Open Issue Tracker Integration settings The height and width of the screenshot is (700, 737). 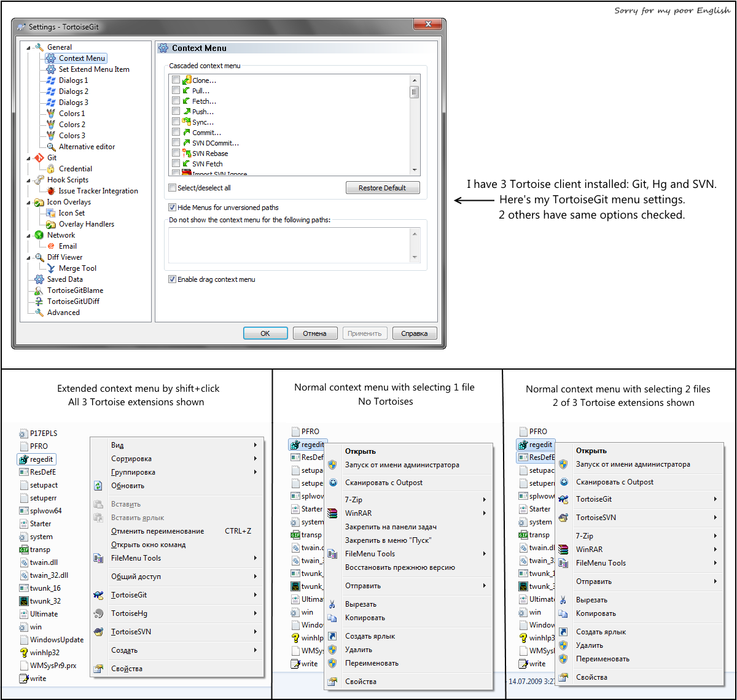(98, 191)
